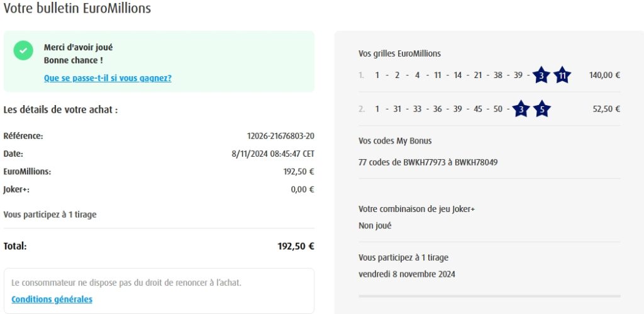This screenshot has height=314, width=644.
Task: Click the gray horizontal bar below the draw date
Action: point(489,296)
